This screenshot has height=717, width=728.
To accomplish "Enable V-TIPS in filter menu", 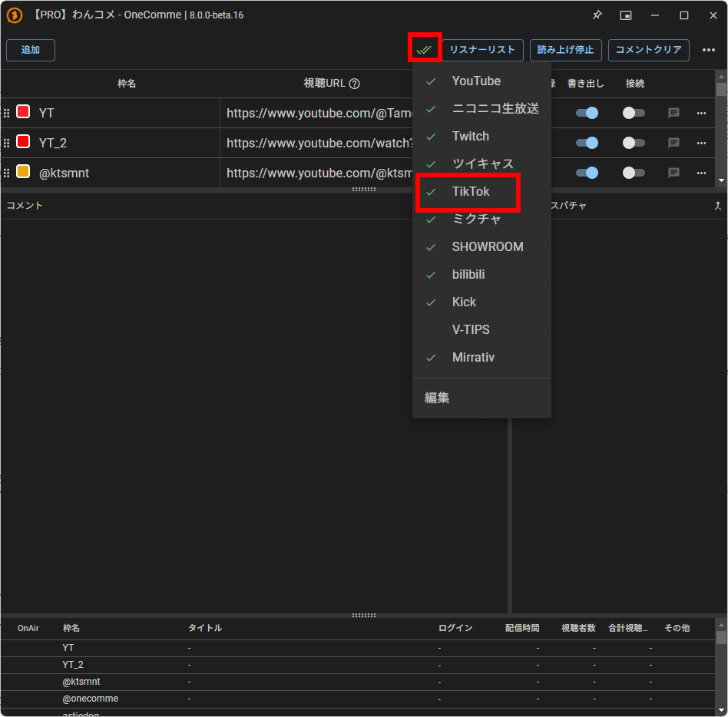I will [482, 329].
